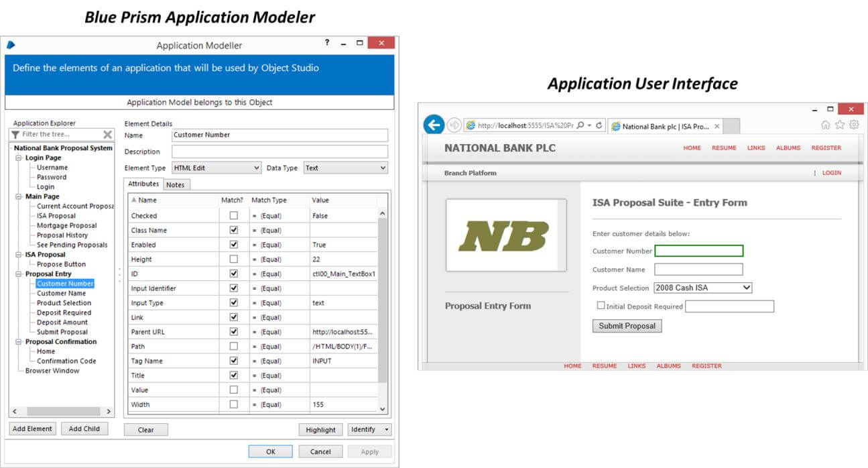Click the Customer Name field in the web form
Image resolution: width=868 pixels, height=468 pixels.
click(698, 270)
